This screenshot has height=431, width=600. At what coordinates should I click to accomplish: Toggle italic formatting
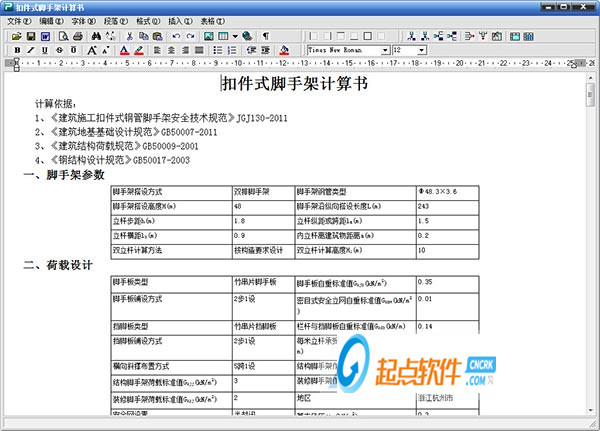pyautogui.click(x=31, y=50)
